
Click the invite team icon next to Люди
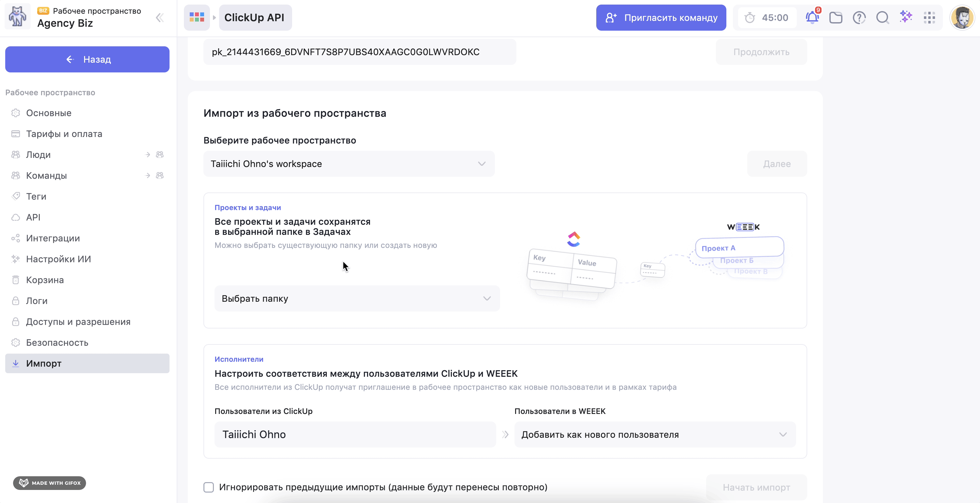160,155
